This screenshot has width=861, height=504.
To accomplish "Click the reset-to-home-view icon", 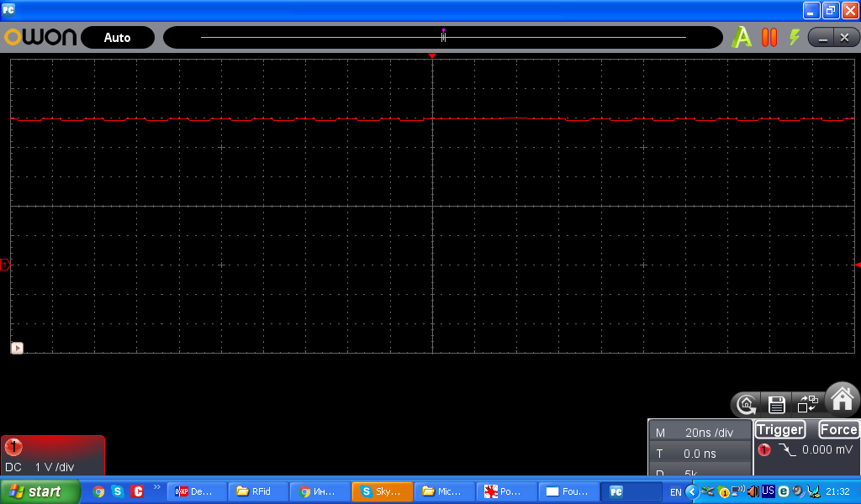I will pos(747,405).
